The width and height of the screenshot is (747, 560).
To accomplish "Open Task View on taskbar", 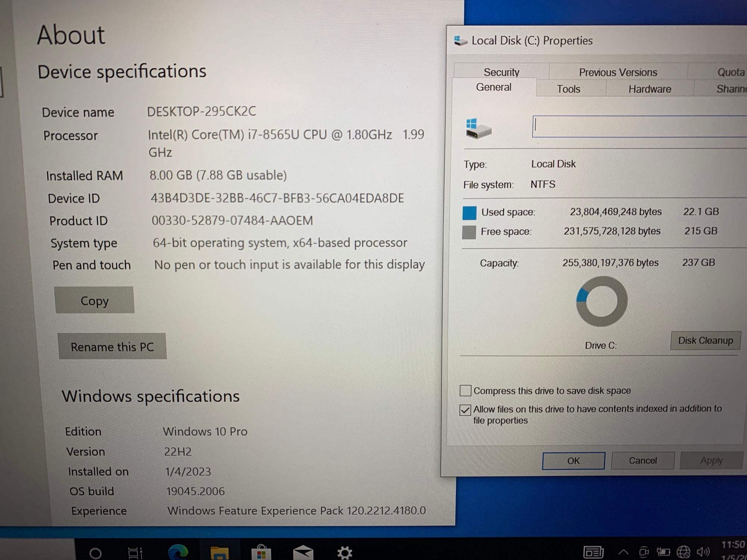I will click(x=135, y=553).
